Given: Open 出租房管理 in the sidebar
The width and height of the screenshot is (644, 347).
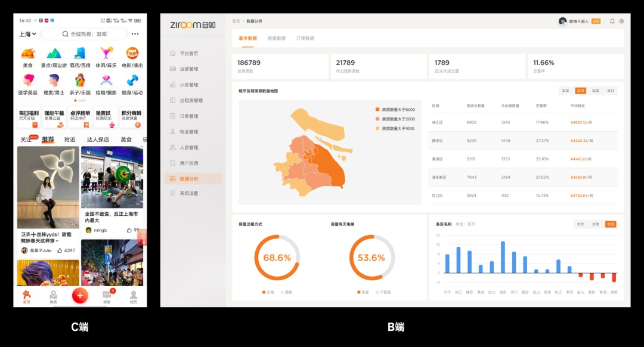Looking at the screenshot, I should click(x=193, y=101).
